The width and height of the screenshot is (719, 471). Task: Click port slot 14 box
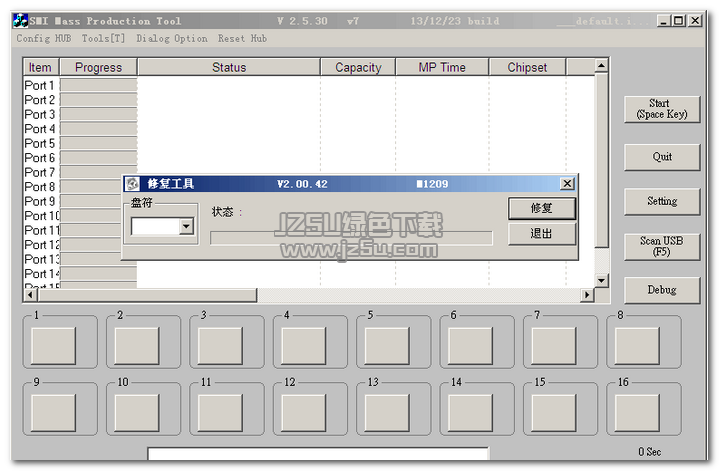pos(471,413)
